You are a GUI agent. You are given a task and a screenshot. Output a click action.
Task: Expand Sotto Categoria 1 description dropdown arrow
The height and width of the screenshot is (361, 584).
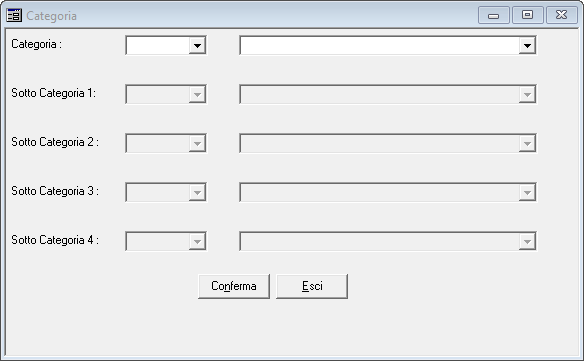pyautogui.click(x=527, y=94)
